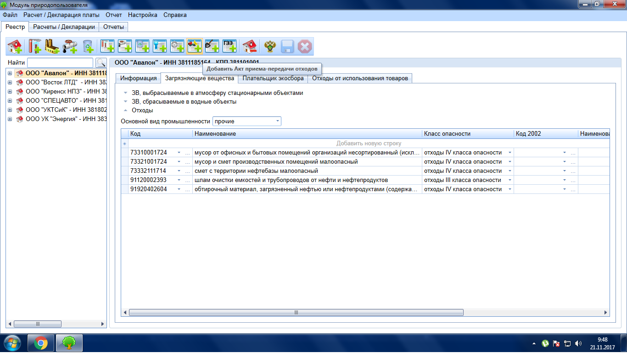The image size is (627, 364).
Task: Click the remove organization house icon
Action: tap(250, 46)
